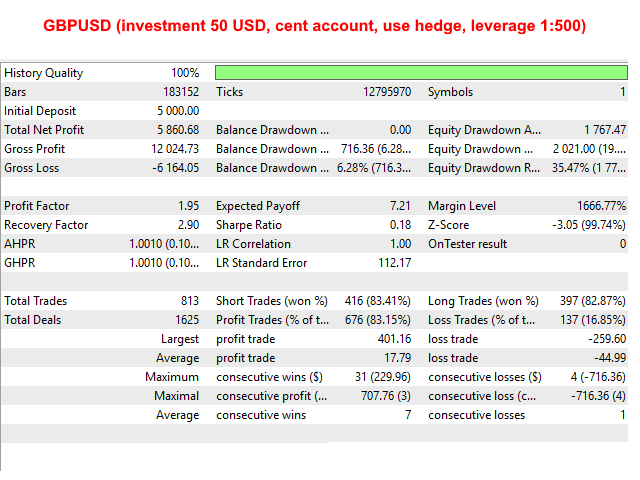Select the Gross Loss value -6 164.05
The height and width of the screenshot is (480, 640).
(175, 168)
